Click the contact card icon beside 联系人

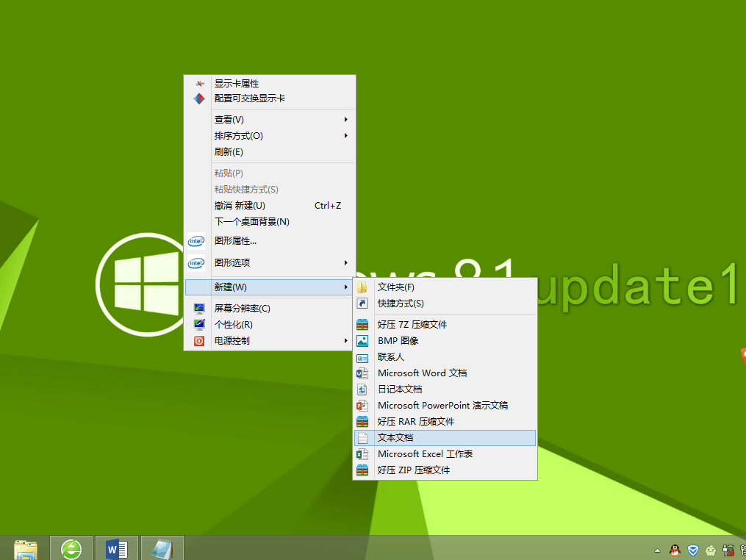coord(362,357)
